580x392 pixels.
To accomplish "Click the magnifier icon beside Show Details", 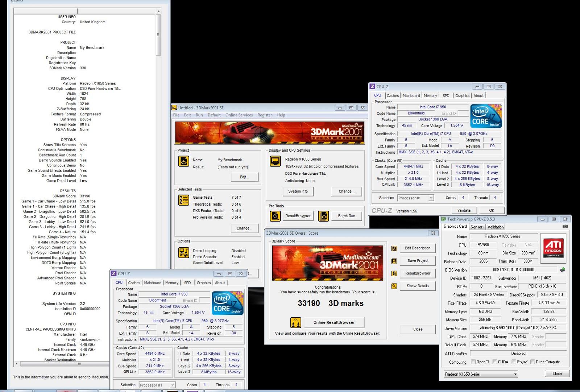I will click(x=394, y=286).
